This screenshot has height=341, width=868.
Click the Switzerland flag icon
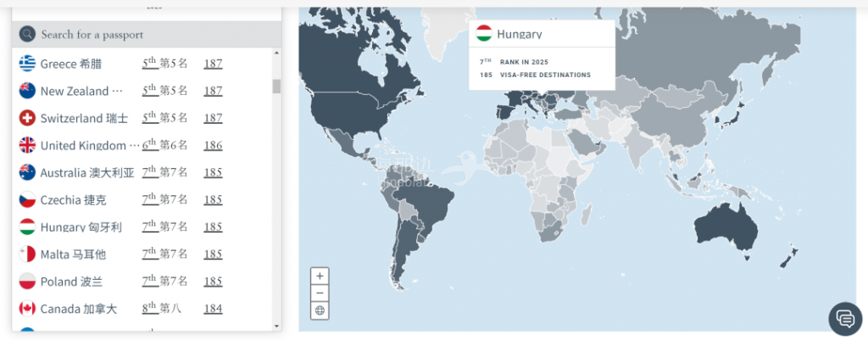click(x=27, y=118)
